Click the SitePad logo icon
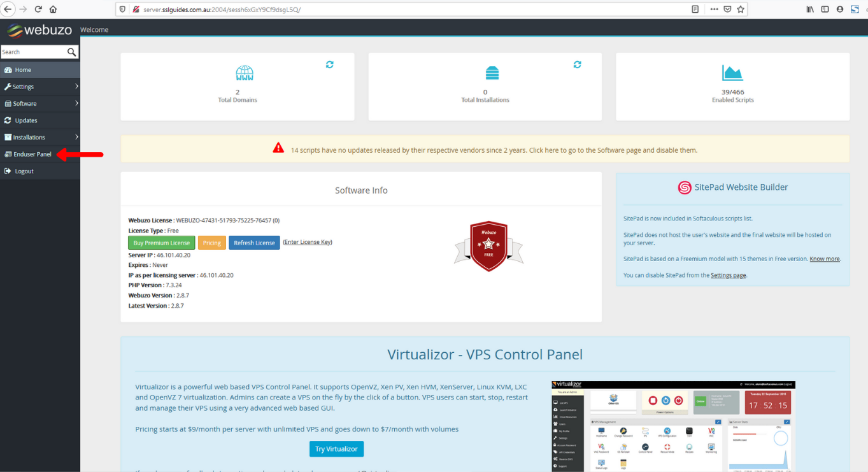 click(x=685, y=187)
